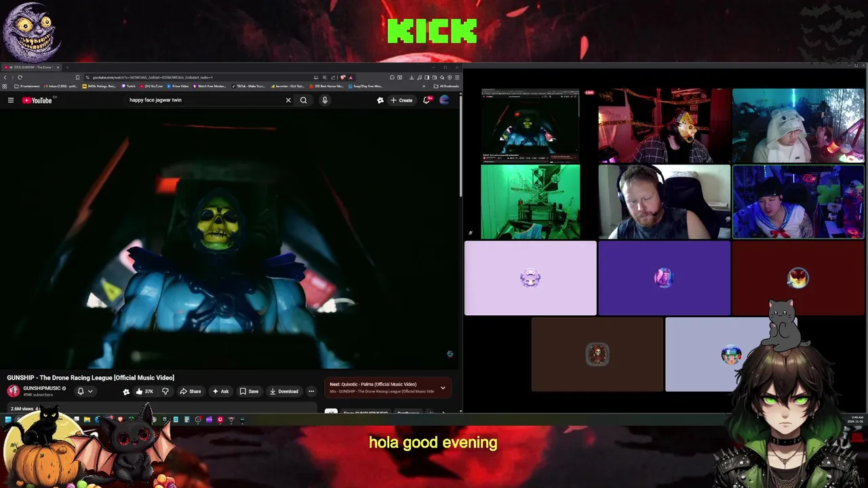The height and width of the screenshot is (488, 868).
Task: Dislike the video with thumbs down
Action: click(x=165, y=391)
